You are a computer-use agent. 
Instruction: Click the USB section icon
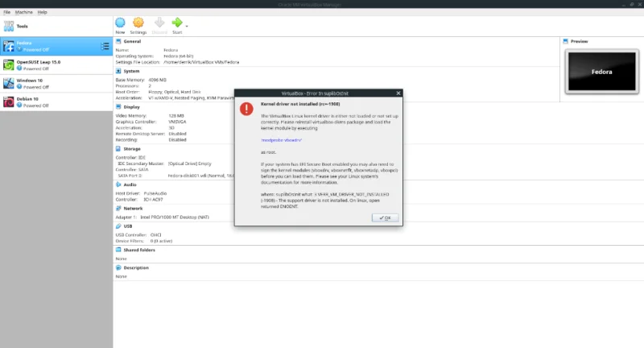click(x=118, y=226)
